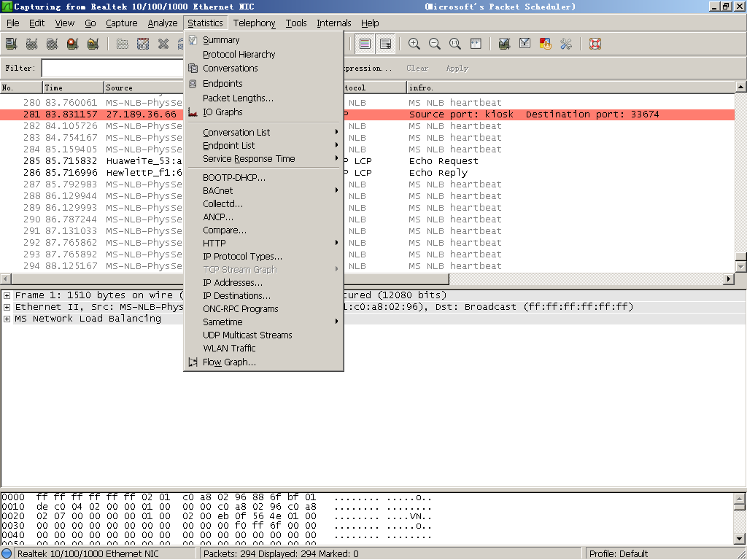747x560 pixels.
Task: Open the Internals menu
Action: click(334, 23)
